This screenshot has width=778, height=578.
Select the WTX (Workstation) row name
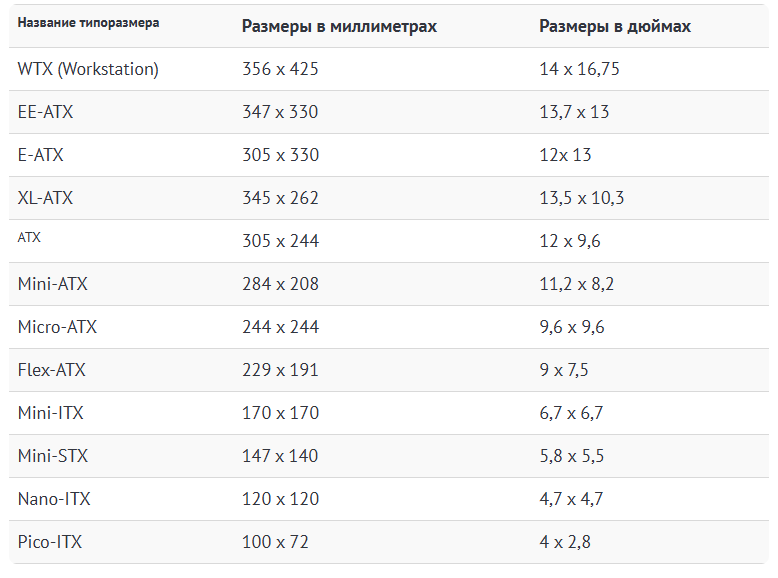pyautogui.click(x=88, y=69)
